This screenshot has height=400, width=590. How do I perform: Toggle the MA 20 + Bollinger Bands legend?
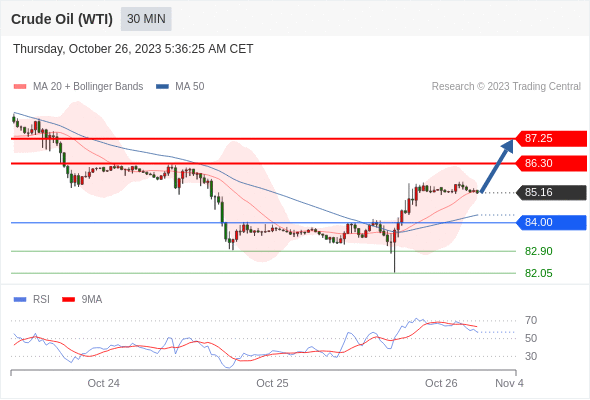(78, 87)
